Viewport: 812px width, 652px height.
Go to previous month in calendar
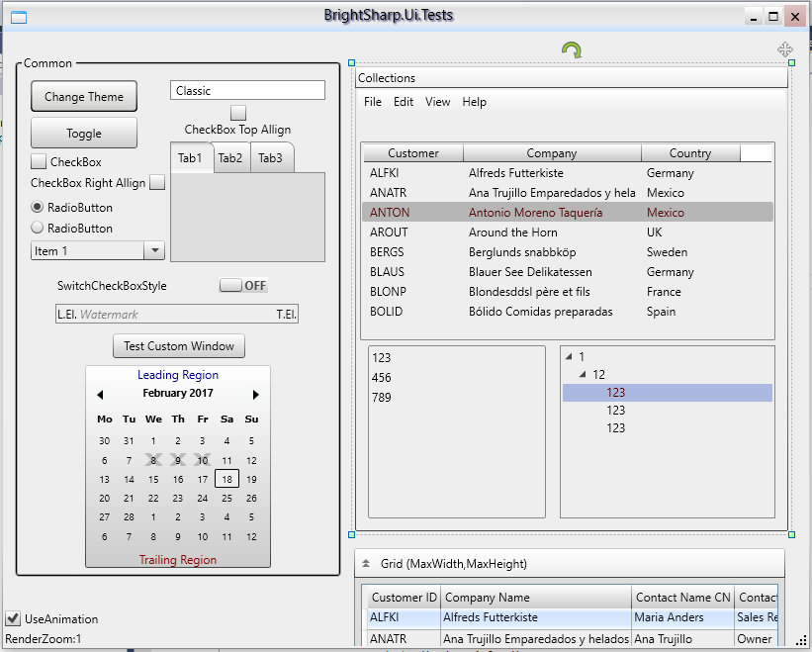coord(100,394)
